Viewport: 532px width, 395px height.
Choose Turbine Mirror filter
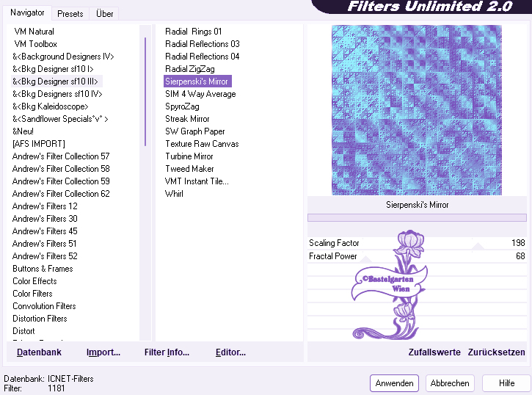tap(189, 156)
